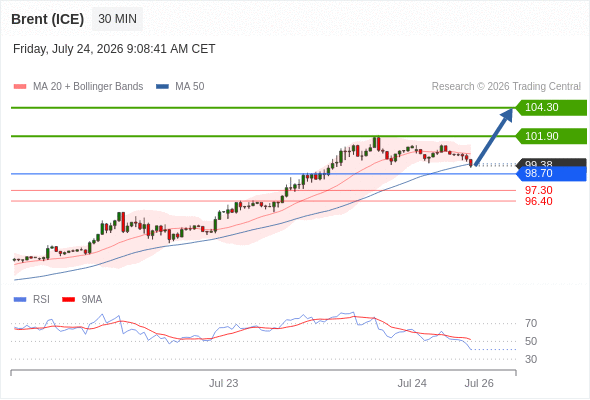The width and height of the screenshot is (590, 400).
Task: Click the Brent (ICE) chart title
Action: [47, 19]
